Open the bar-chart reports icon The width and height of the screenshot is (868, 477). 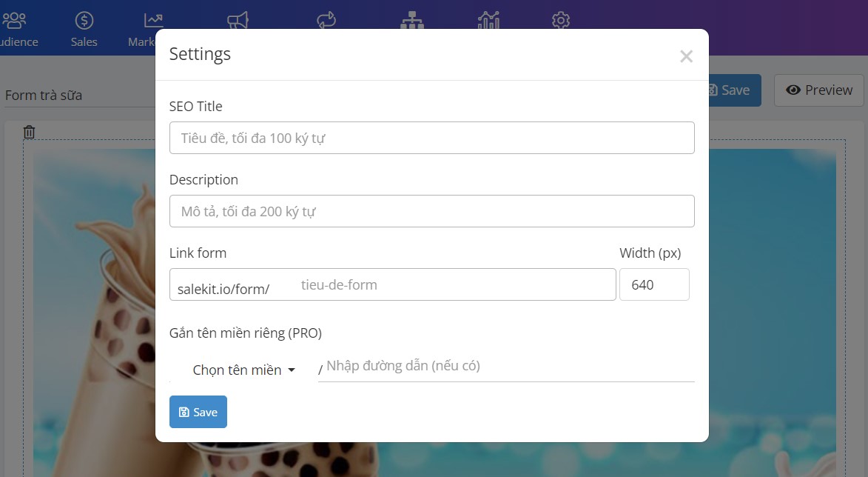tap(488, 21)
